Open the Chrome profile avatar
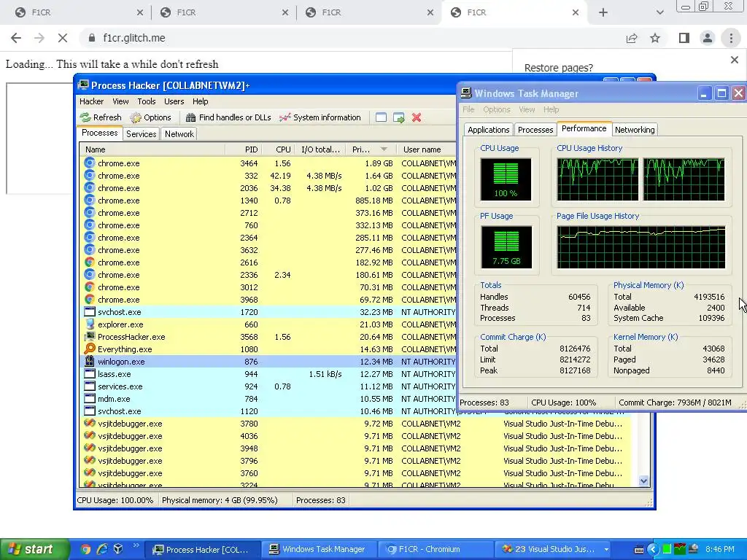The image size is (747, 560). point(708,38)
